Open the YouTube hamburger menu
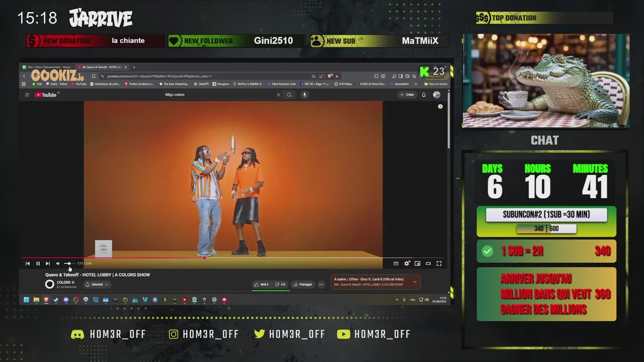Viewport: 644px width, 362px height. click(27, 95)
